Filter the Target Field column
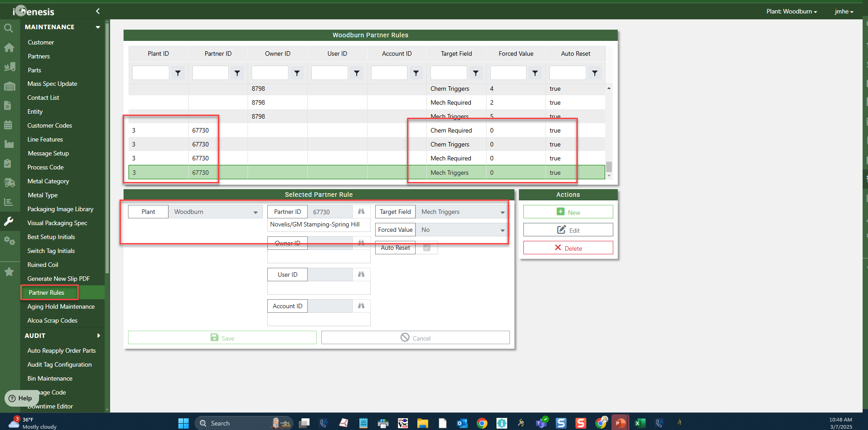Viewport: 868px width, 430px height. pos(476,73)
